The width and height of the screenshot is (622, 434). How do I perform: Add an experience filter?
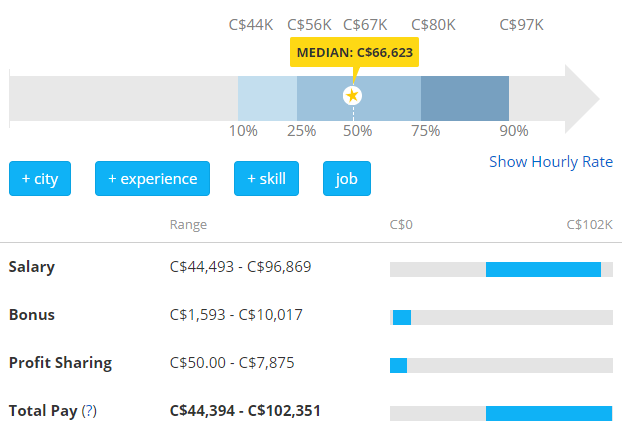point(152,179)
